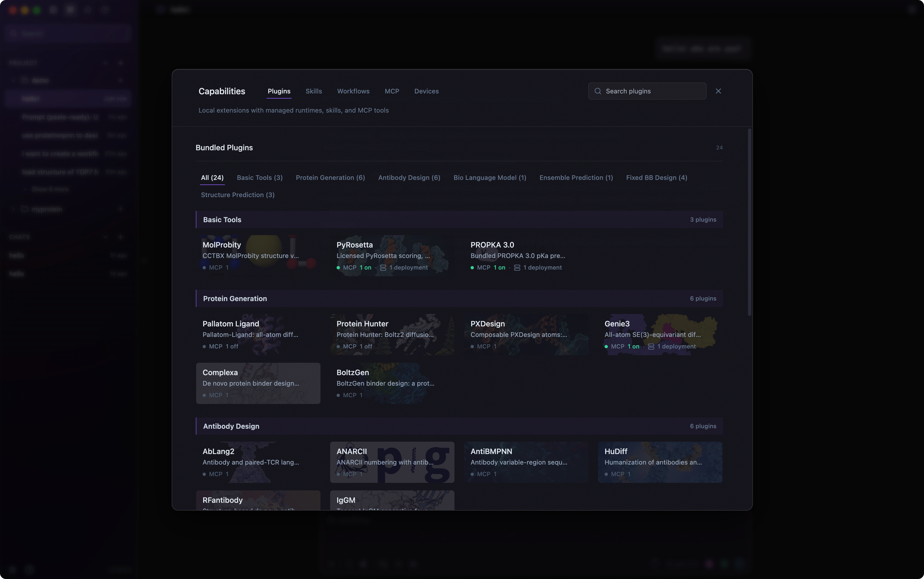Open the ANARCII plugin card
This screenshot has width=924, height=579.
[392, 462]
